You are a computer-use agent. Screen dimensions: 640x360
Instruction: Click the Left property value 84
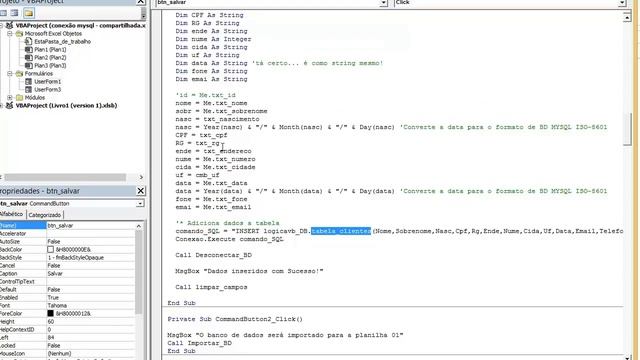point(91,338)
